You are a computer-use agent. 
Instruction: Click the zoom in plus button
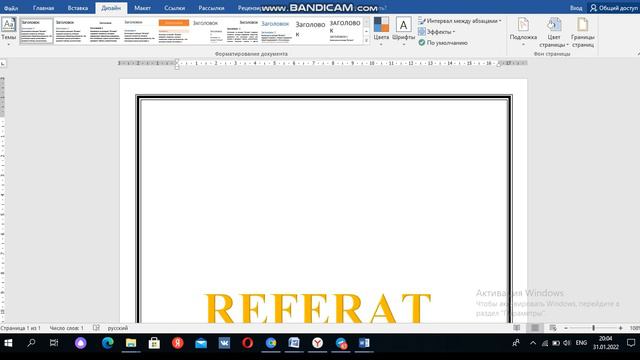click(620, 328)
